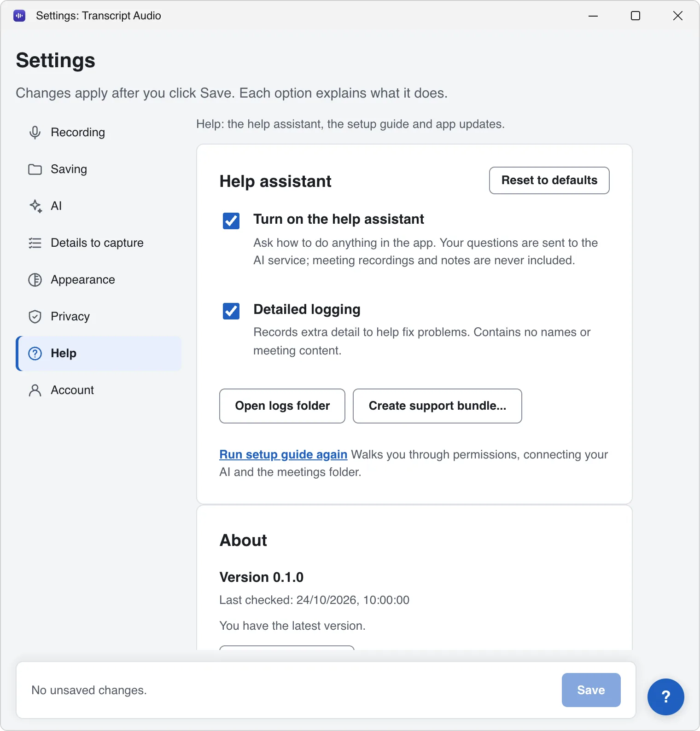Click the Transcript Audio app icon in title bar
The image size is (700, 731).
tap(19, 16)
